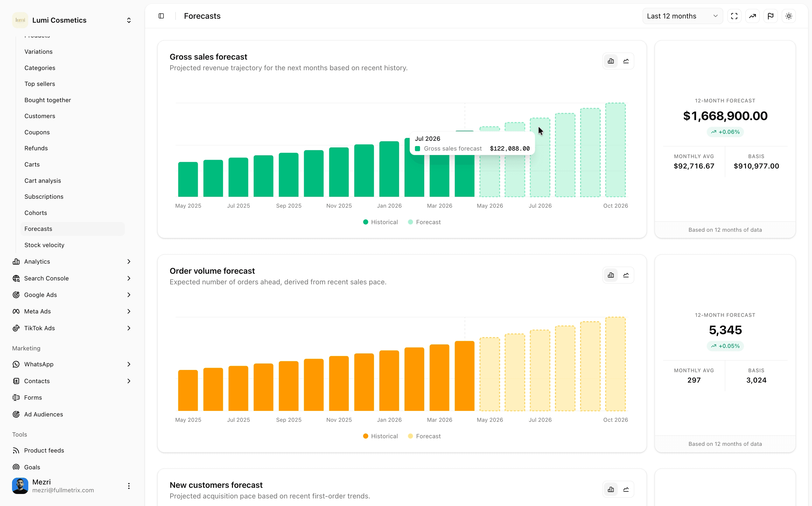Viewport: 812px width, 506px height.
Task: Open Product feeds via RSS icon
Action: click(16, 451)
